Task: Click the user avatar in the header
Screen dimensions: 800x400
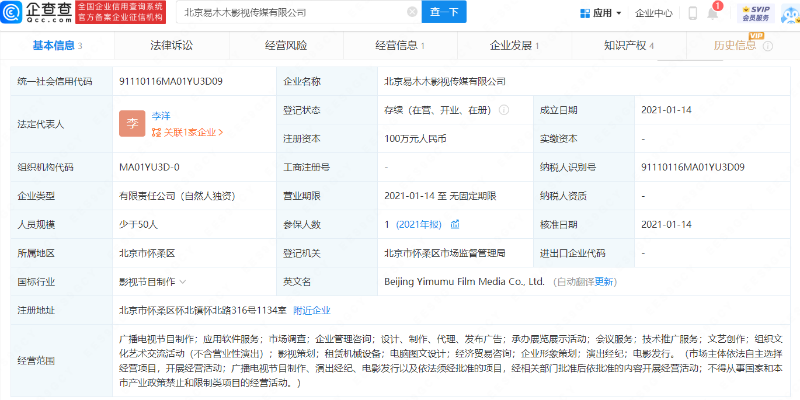Action: tap(787, 13)
